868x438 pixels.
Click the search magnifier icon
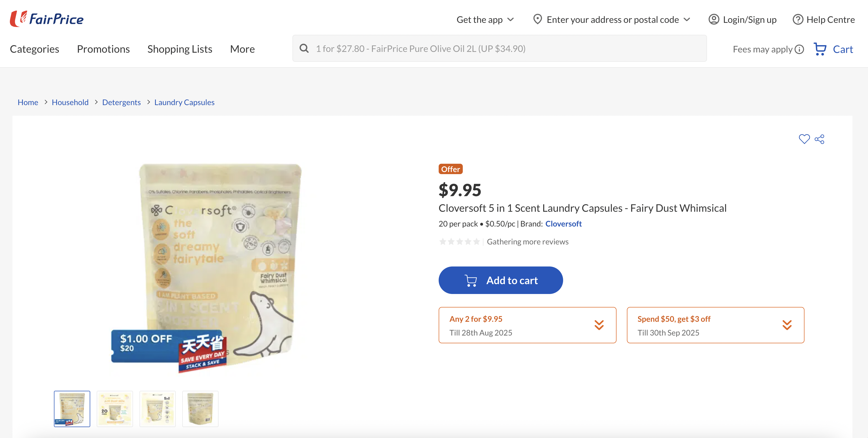[304, 49]
